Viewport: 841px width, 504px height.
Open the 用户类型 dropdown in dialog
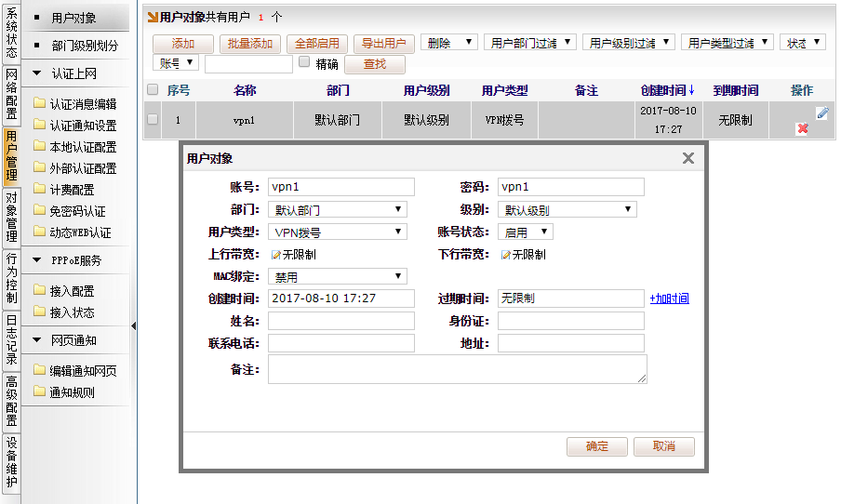coord(338,232)
